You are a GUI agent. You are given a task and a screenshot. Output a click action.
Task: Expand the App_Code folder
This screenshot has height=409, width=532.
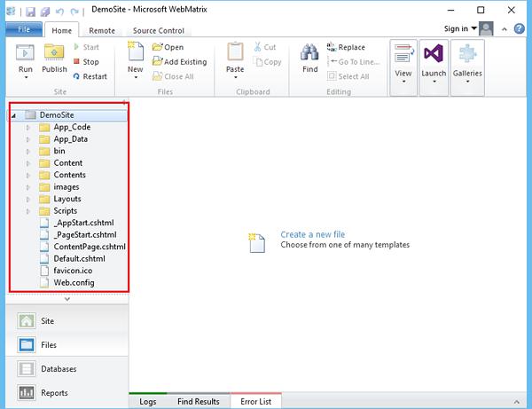coord(28,128)
